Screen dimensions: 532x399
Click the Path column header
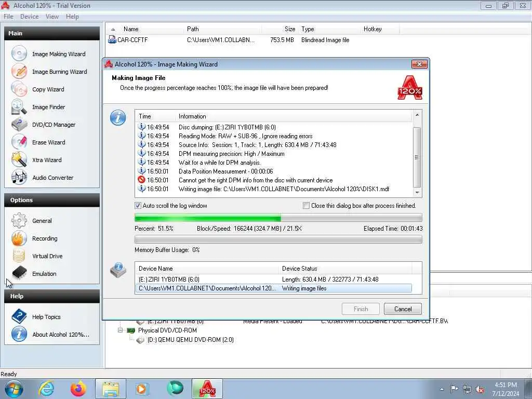click(x=223, y=29)
